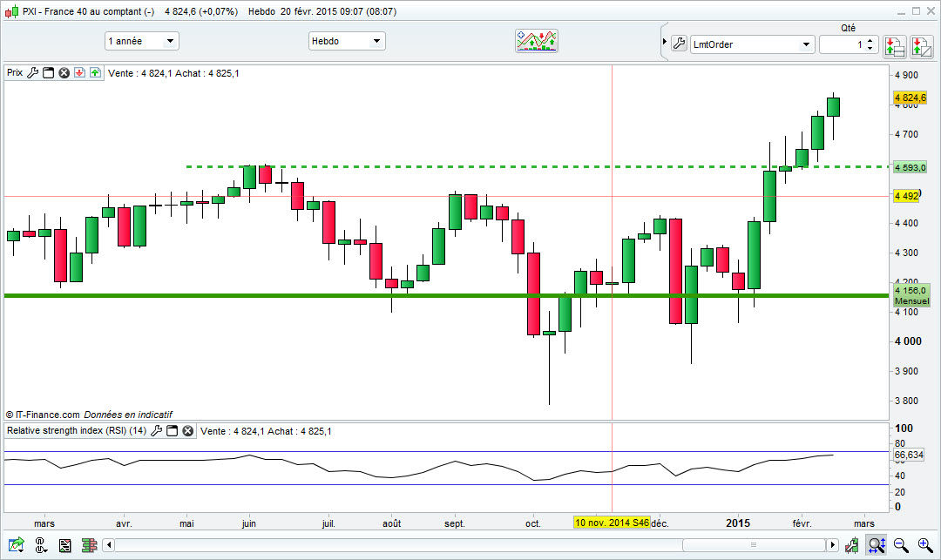This screenshot has height=560, width=941.
Task: Click the horizontal chart scrollbar thumb
Action: pos(754,545)
